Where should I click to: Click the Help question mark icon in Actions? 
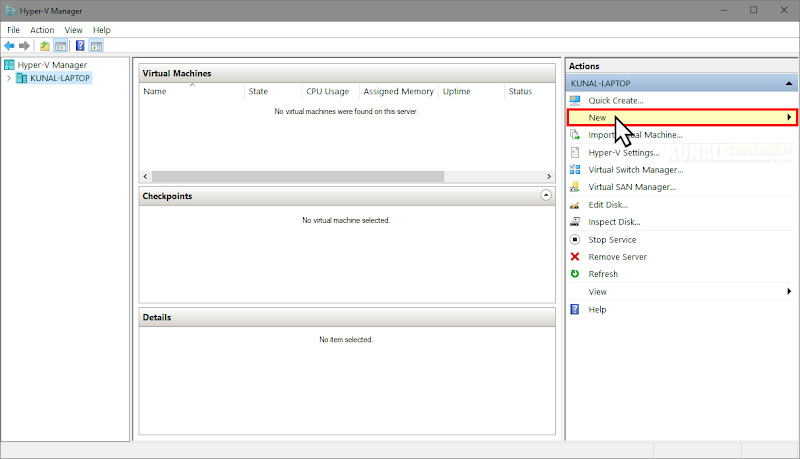pyautogui.click(x=575, y=310)
